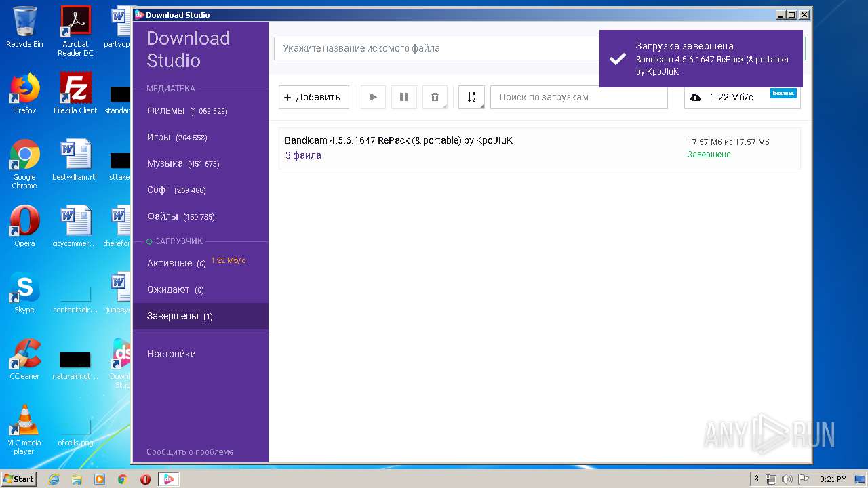Open CCleaner desktop shortcut

[24, 359]
